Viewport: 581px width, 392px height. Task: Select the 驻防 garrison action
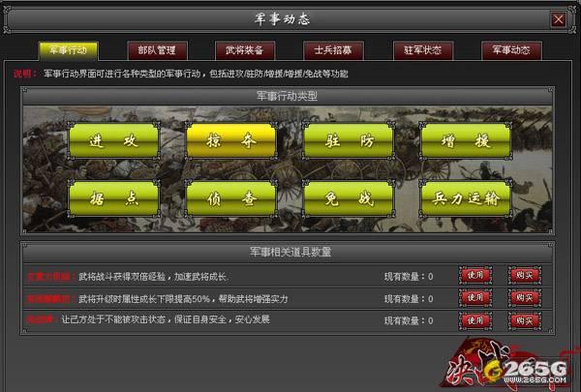point(349,140)
